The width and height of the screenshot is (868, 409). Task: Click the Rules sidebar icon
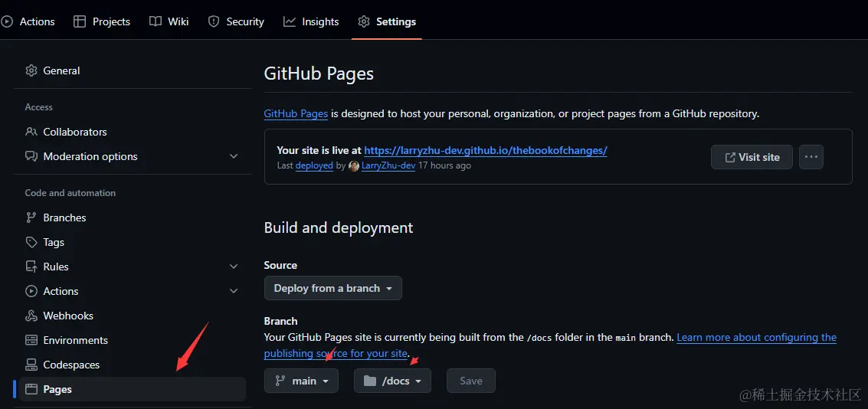31,267
